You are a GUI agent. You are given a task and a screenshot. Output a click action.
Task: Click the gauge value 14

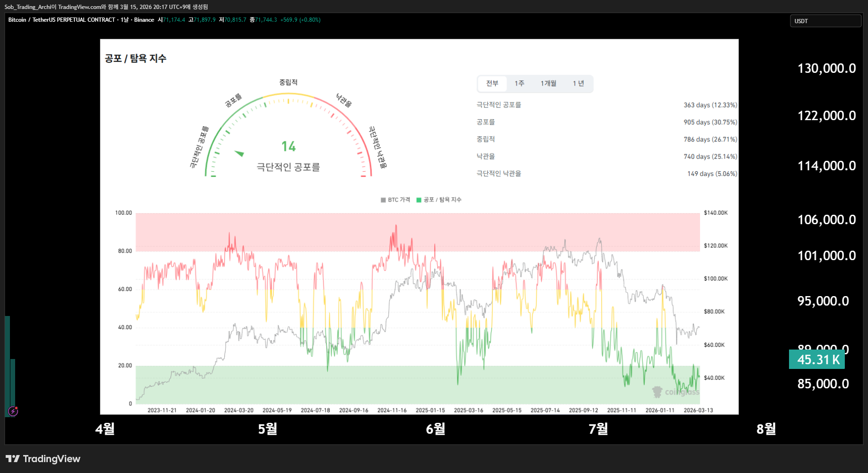[289, 147]
